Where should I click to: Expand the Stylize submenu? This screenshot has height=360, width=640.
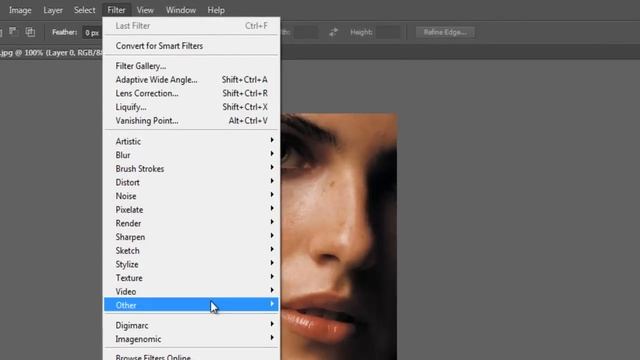tap(191, 264)
